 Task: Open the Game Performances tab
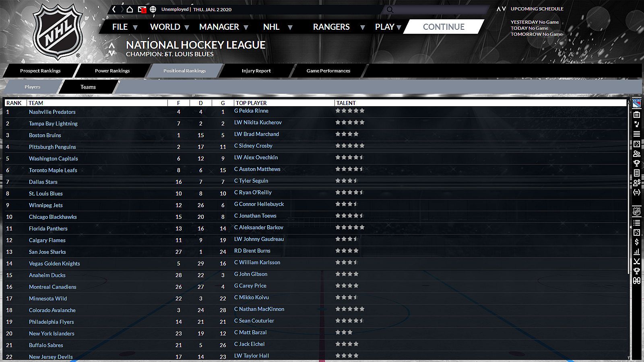pyautogui.click(x=328, y=71)
